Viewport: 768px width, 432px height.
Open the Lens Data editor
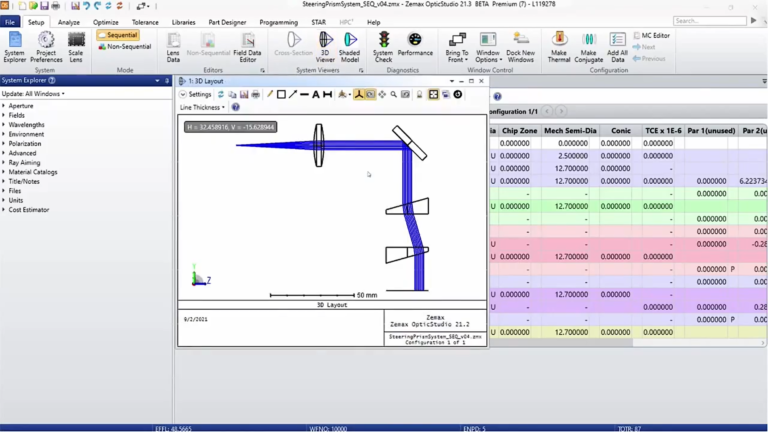click(173, 47)
